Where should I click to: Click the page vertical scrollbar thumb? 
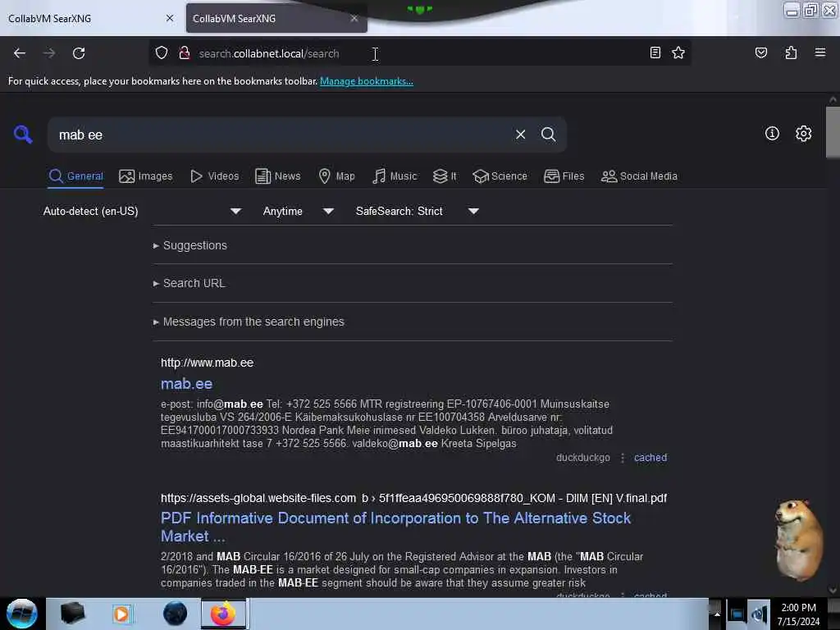(833, 132)
